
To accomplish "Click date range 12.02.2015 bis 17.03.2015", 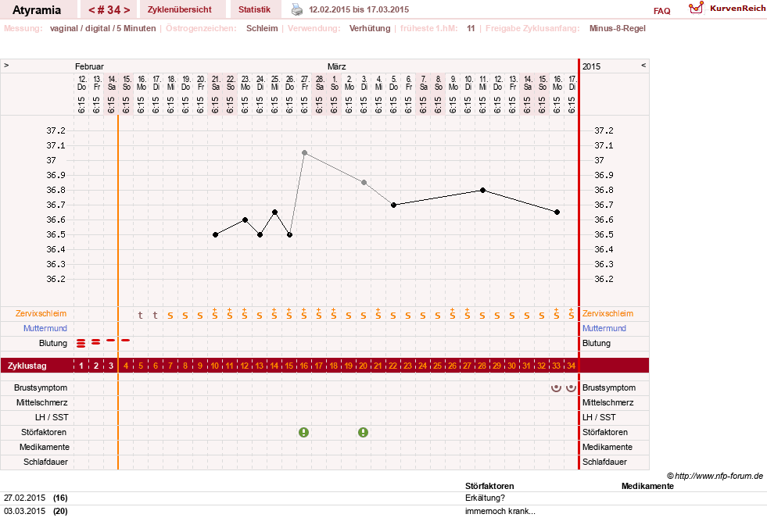I will point(359,9).
